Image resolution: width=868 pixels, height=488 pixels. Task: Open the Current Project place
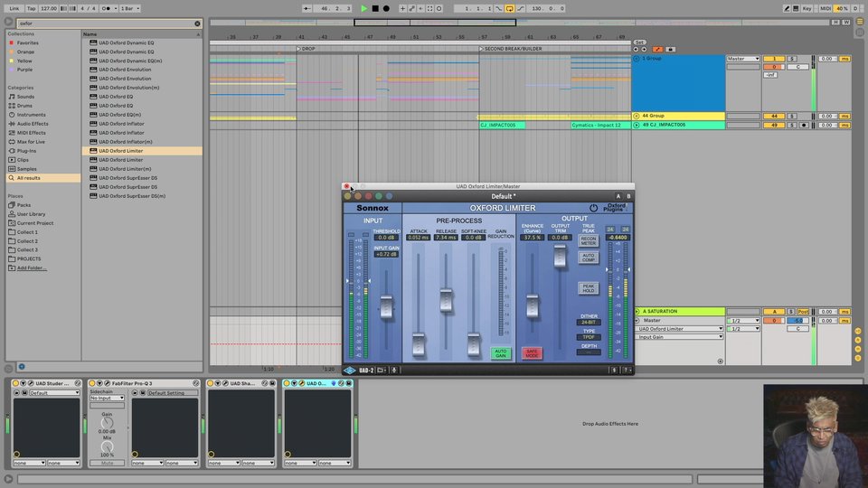pos(35,223)
